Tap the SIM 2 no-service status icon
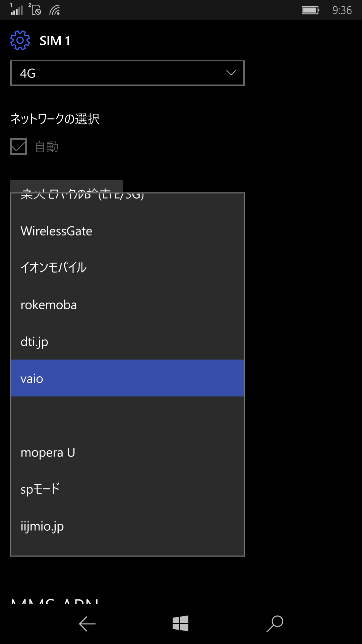The image size is (362, 644). click(x=35, y=9)
